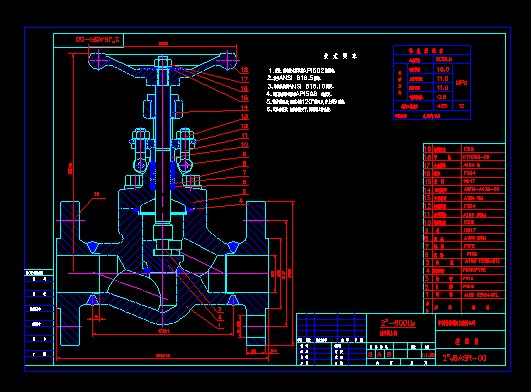Select the handwheel center nut on the valve
Viewport: 531px width, 392px height.
162,63
